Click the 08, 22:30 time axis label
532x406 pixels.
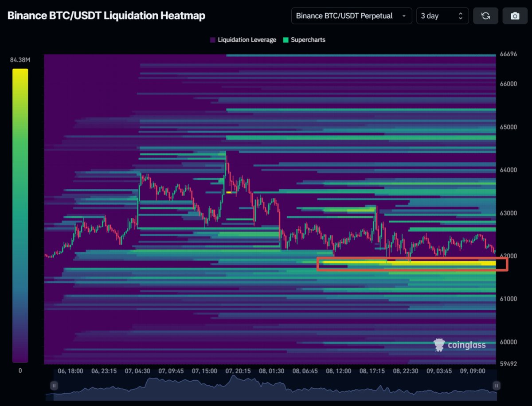[x=405, y=371]
